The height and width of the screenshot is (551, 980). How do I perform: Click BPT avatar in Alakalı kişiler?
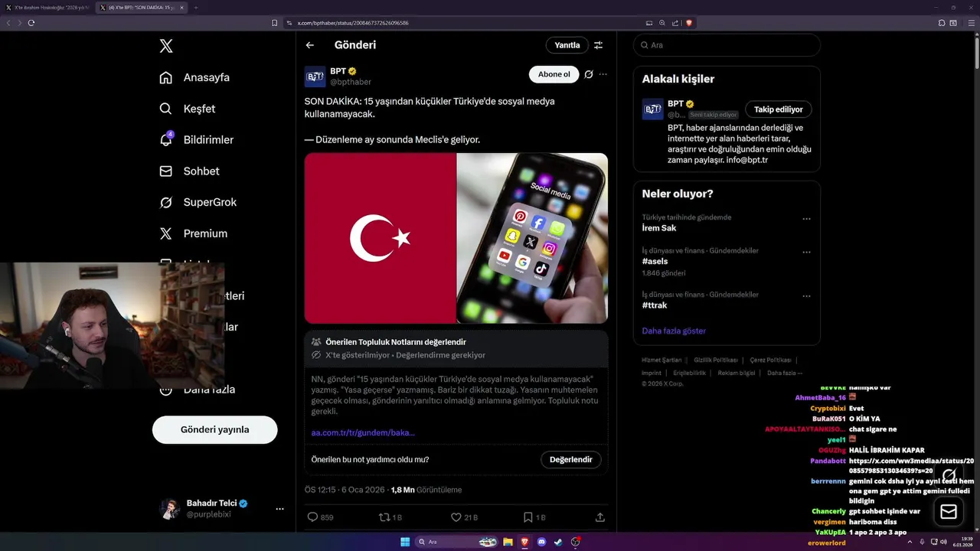pos(652,109)
